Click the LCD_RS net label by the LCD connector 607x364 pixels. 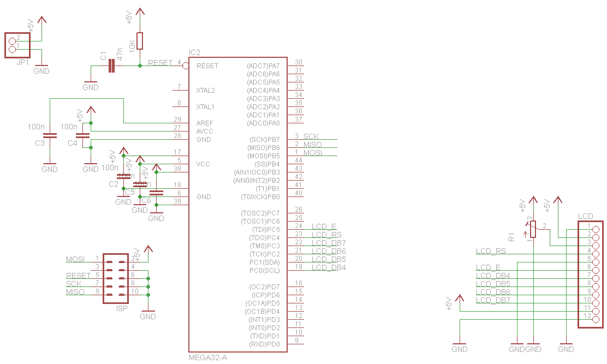point(491,250)
